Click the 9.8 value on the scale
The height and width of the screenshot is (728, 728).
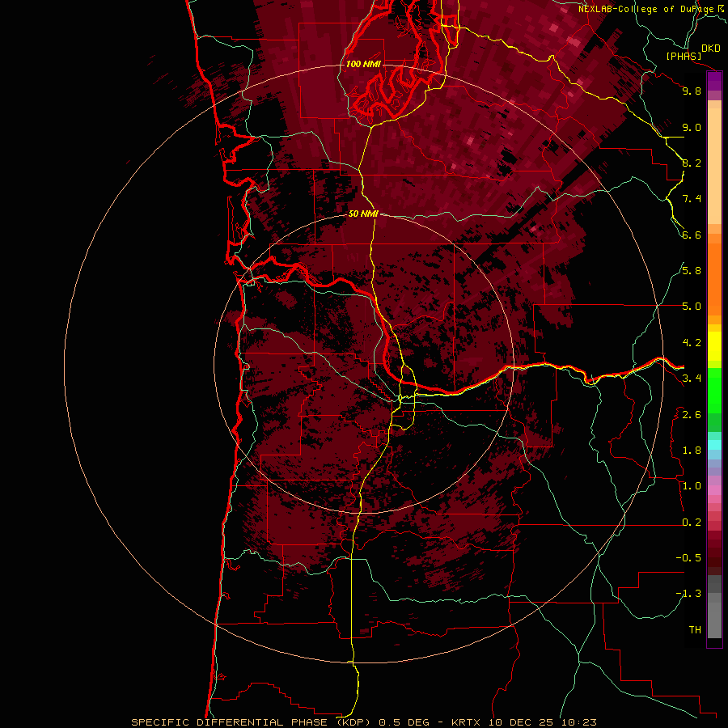[x=692, y=91]
